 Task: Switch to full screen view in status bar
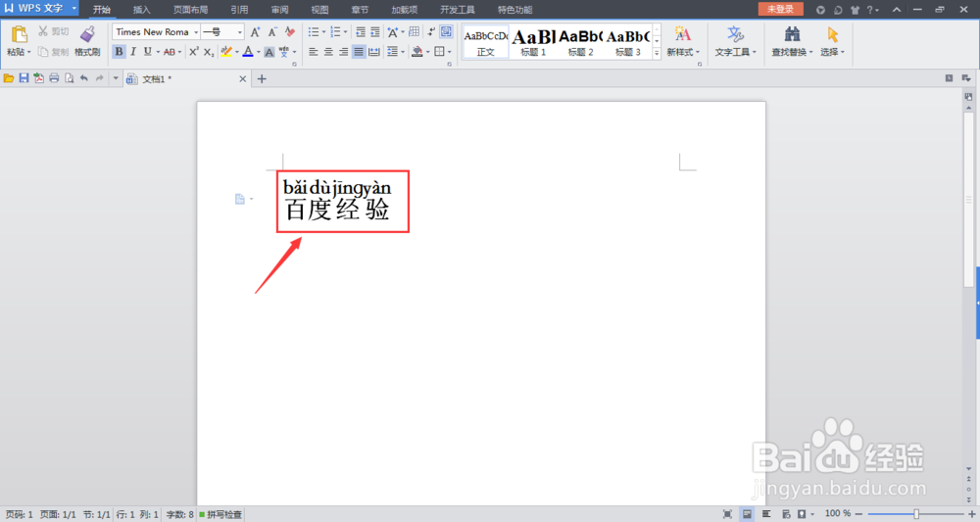coord(727,514)
